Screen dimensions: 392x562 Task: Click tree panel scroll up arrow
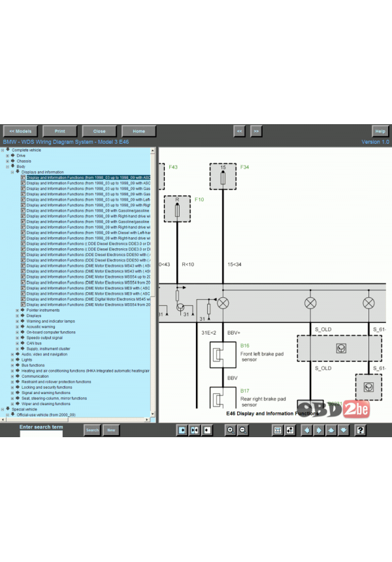click(x=153, y=150)
